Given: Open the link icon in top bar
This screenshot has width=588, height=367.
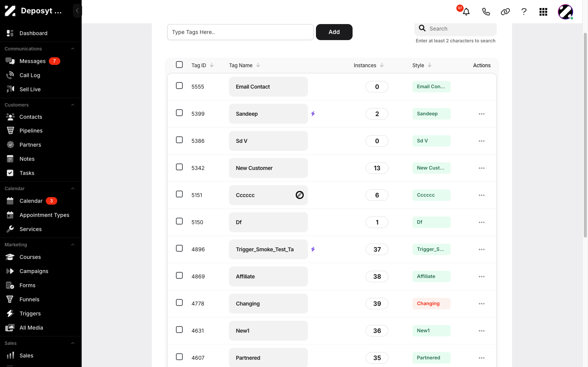Looking at the screenshot, I should coord(505,12).
